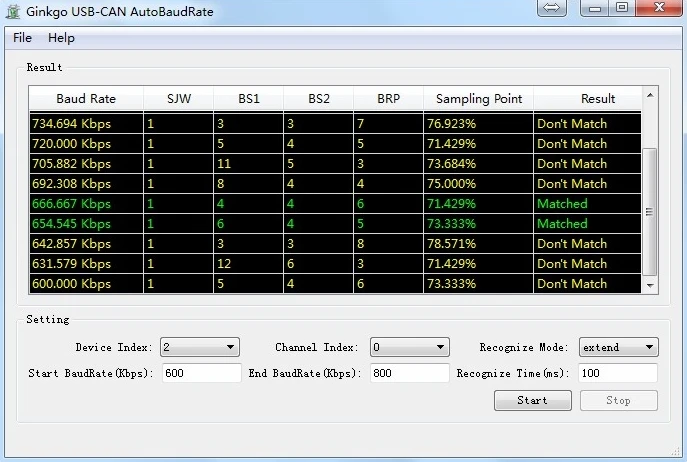Screen dimensions: 687x462
Task: Click the Result column header
Action: pos(588,99)
